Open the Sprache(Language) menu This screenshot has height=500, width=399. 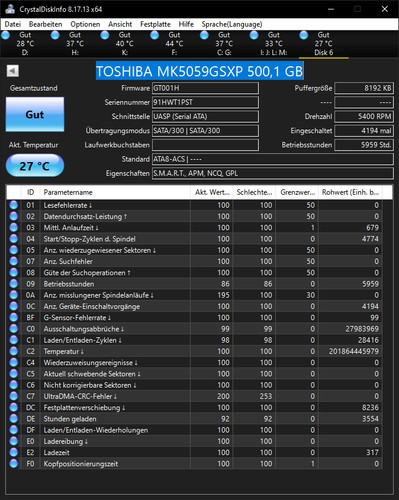coord(232,24)
